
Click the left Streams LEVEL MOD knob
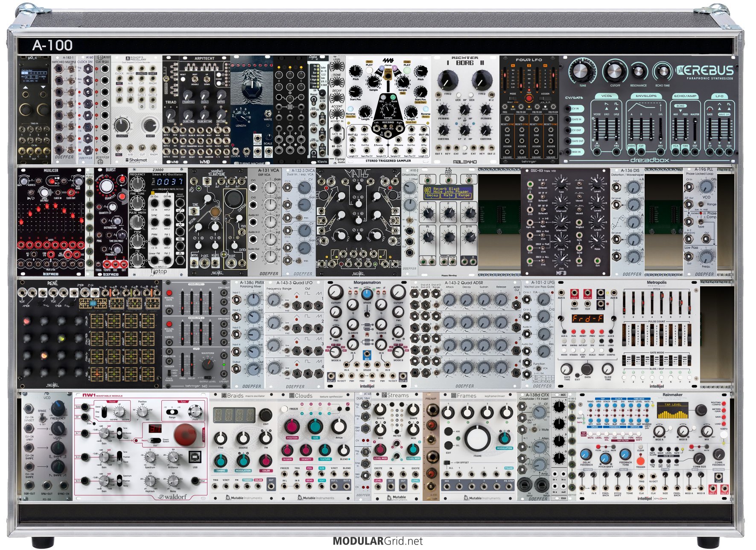point(380,449)
